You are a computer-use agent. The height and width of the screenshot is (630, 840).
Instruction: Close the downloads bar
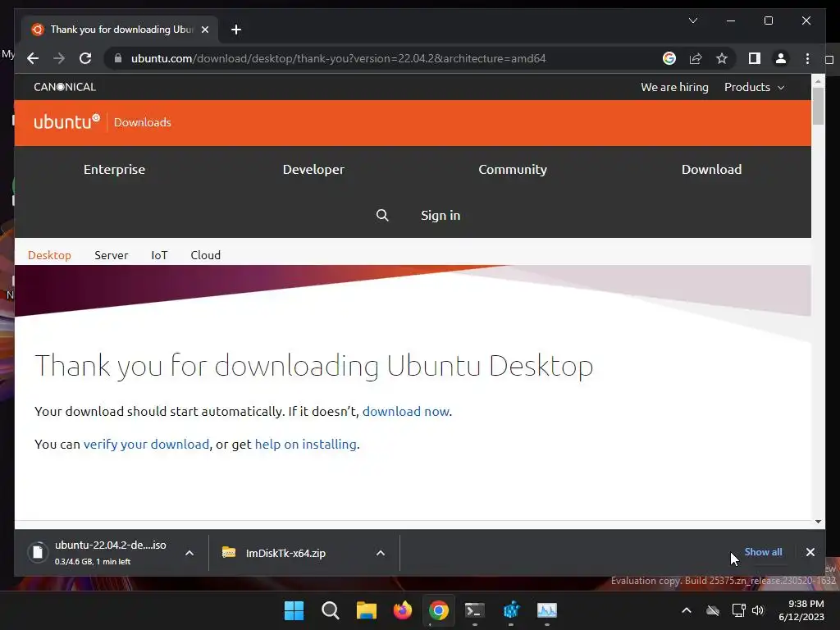(810, 552)
